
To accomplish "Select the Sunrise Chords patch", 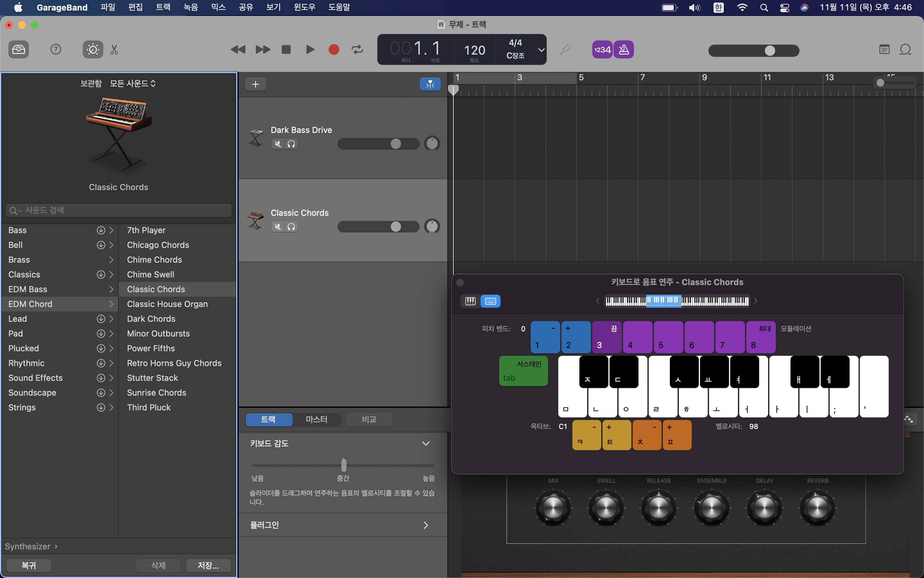I will [x=177, y=393].
